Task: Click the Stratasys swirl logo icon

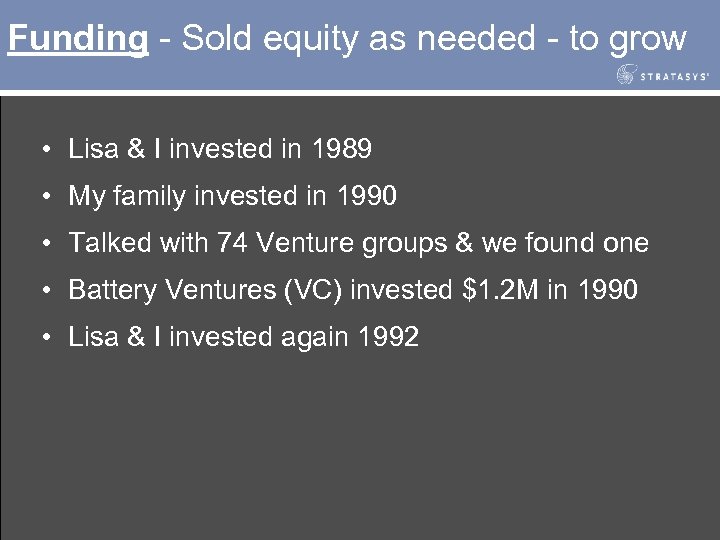Action: pos(627,73)
